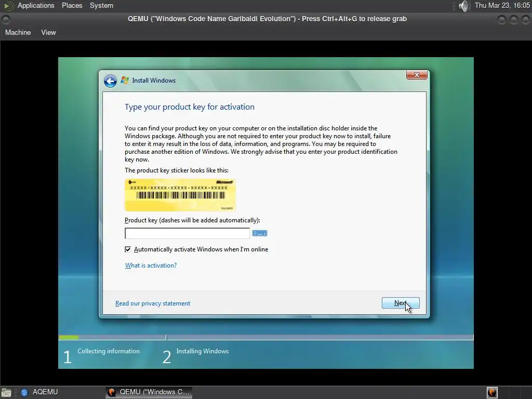Focus the product key input field
Viewport: 532px width, 399px height.
[x=187, y=233]
